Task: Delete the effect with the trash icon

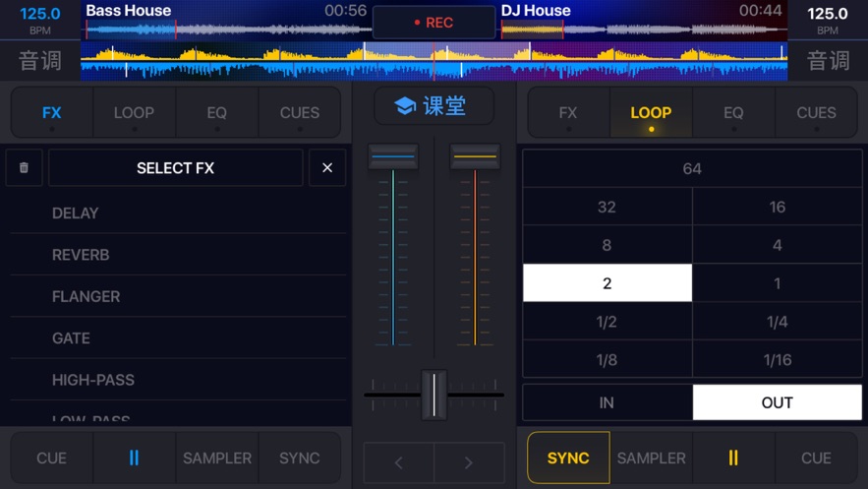Action: [24, 168]
